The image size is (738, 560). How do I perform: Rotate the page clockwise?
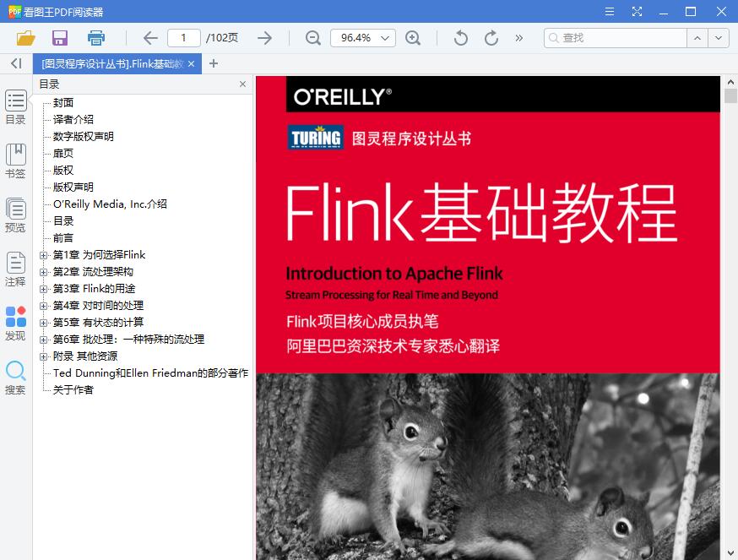pyautogui.click(x=491, y=38)
